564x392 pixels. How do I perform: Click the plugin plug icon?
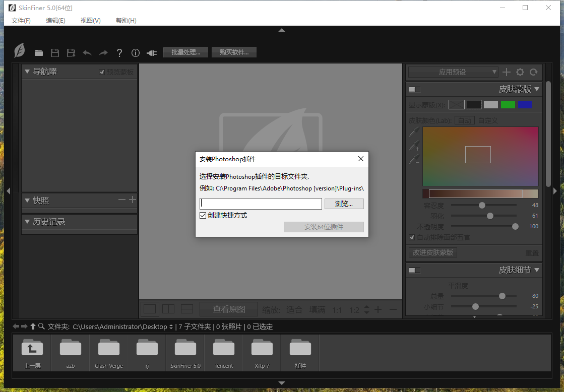pos(152,53)
